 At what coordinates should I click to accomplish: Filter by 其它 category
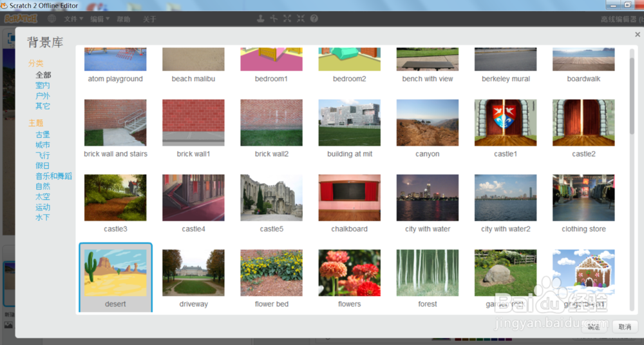click(43, 106)
